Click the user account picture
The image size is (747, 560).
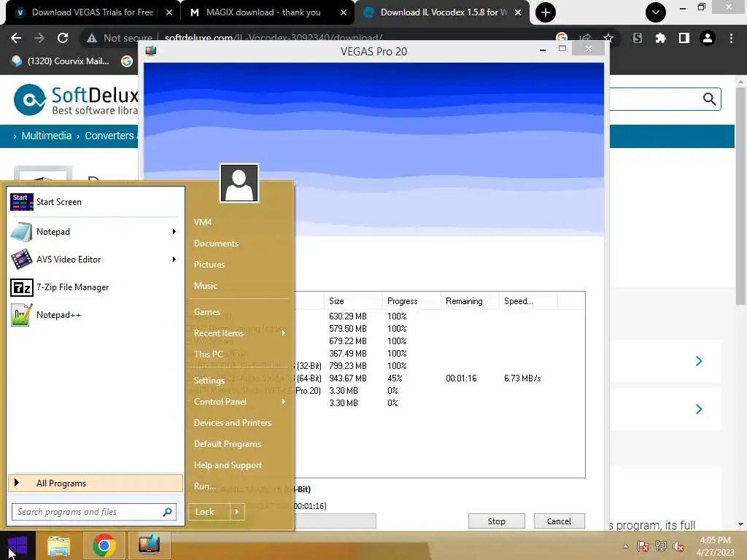click(239, 183)
